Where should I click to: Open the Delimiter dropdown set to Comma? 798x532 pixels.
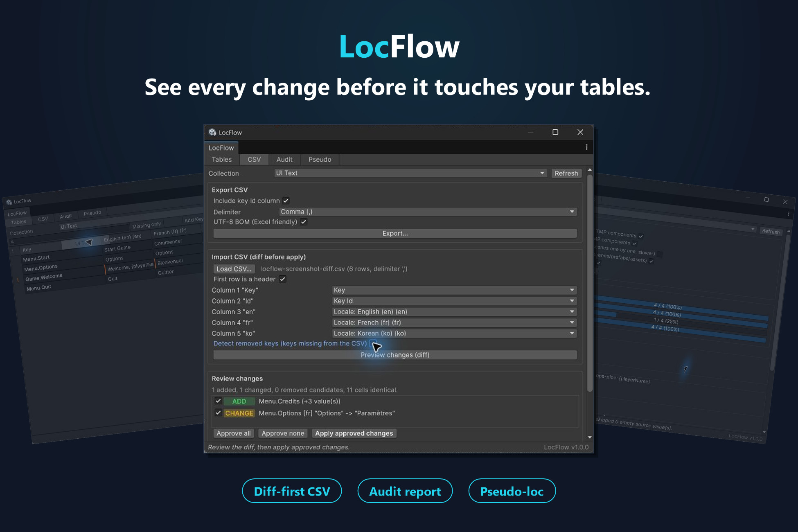pos(428,212)
